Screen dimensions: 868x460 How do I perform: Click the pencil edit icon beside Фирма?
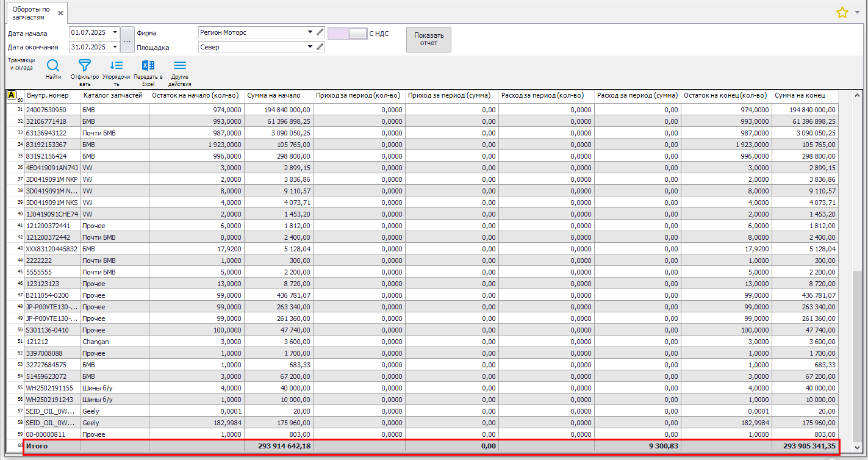coord(320,32)
